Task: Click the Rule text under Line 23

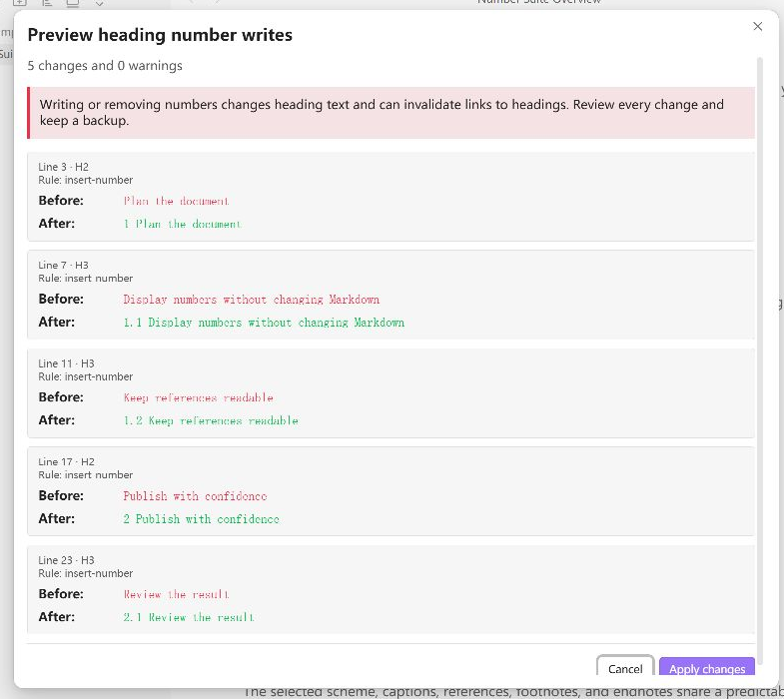Action: pos(86,573)
